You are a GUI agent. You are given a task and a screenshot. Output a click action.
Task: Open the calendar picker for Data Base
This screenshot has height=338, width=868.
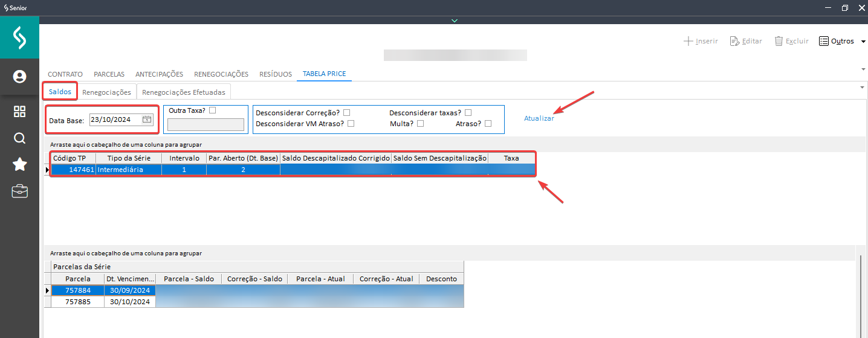click(147, 120)
